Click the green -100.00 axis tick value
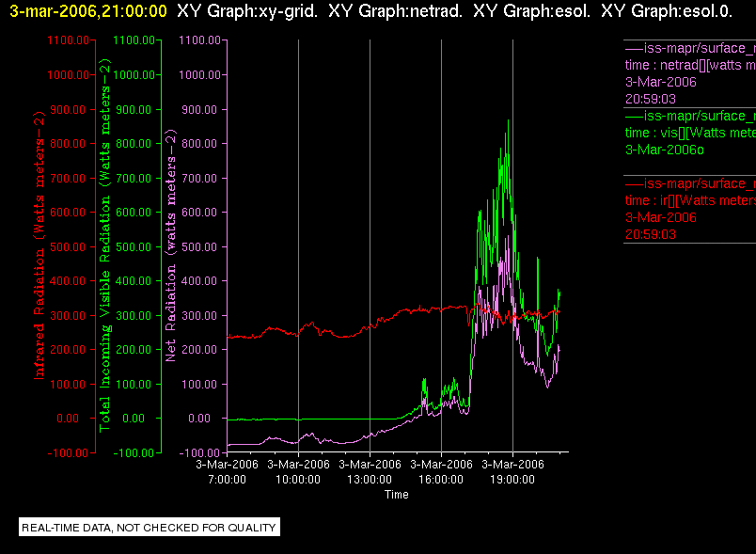 134,453
